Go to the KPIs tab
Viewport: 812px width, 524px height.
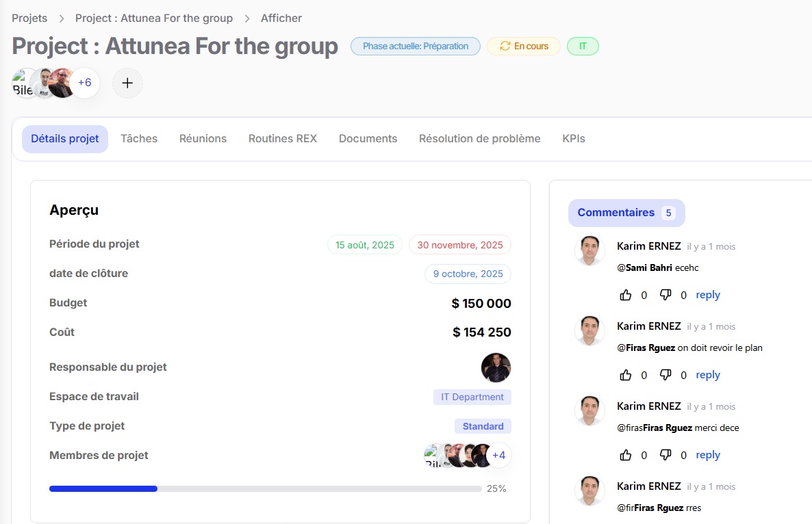pyautogui.click(x=574, y=139)
